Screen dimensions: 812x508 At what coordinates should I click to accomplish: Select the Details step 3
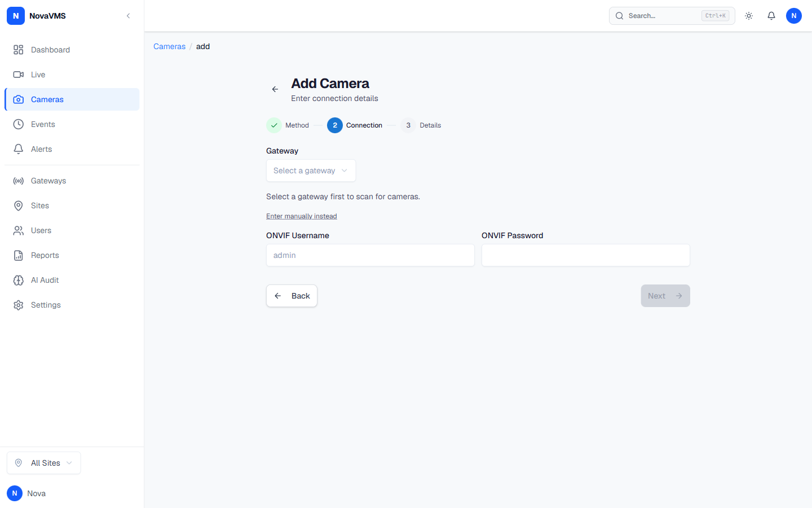pos(421,125)
